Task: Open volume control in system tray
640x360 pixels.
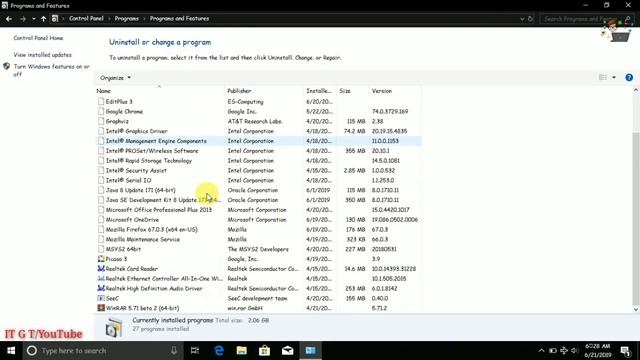Action: click(575, 351)
